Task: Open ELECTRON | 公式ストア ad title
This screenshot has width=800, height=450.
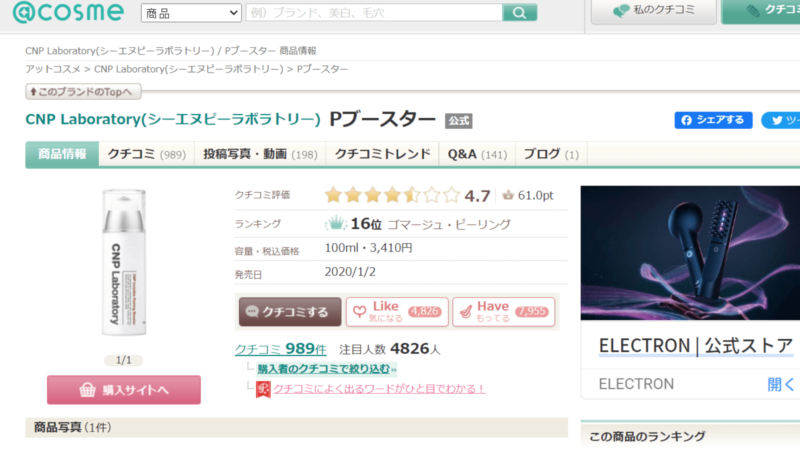Action: coord(695,346)
